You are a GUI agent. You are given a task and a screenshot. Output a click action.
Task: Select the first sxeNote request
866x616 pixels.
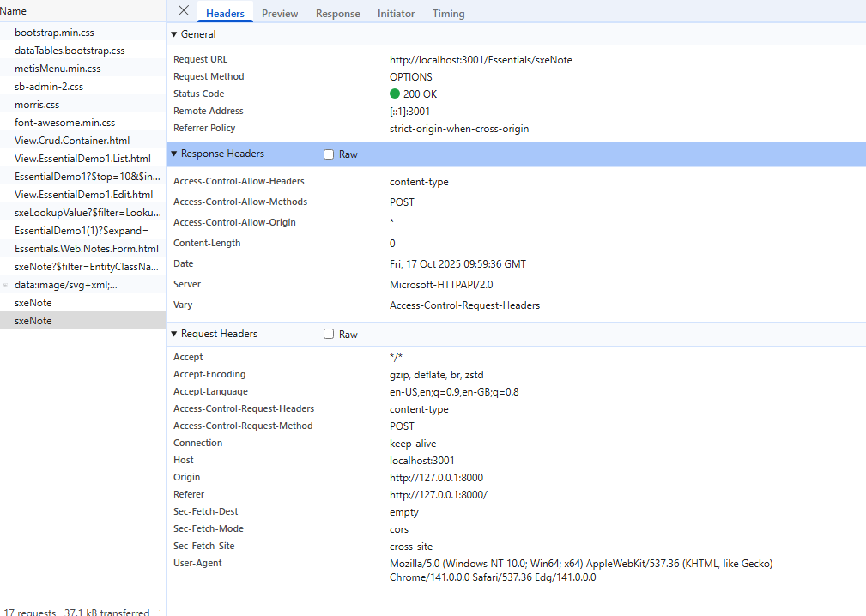click(33, 303)
